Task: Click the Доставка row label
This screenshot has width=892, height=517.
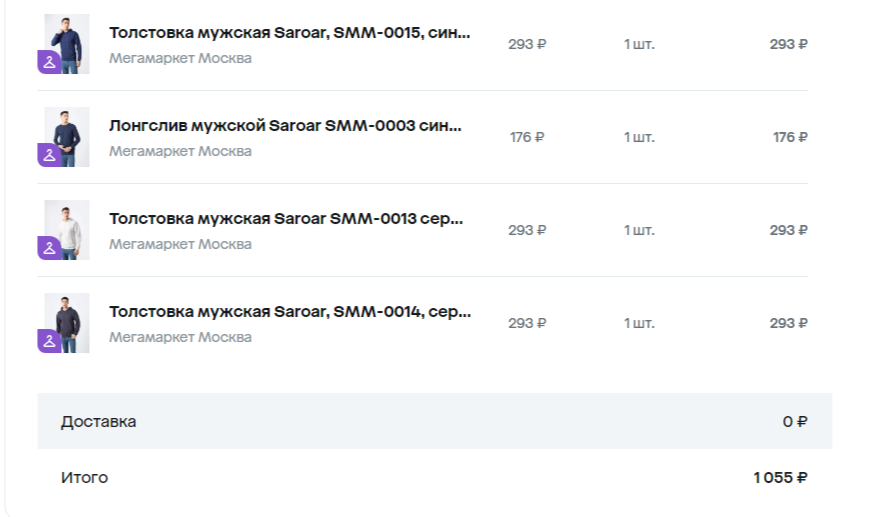Action: click(x=98, y=421)
